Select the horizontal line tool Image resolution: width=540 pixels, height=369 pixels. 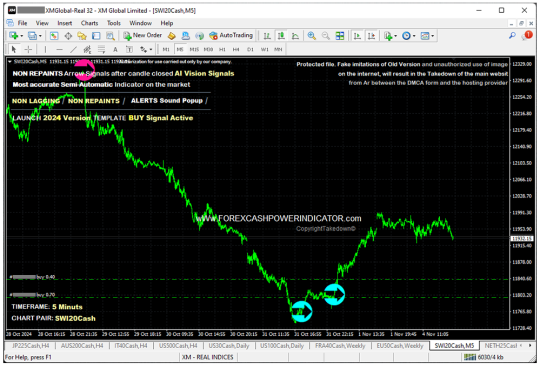(x=60, y=49)
